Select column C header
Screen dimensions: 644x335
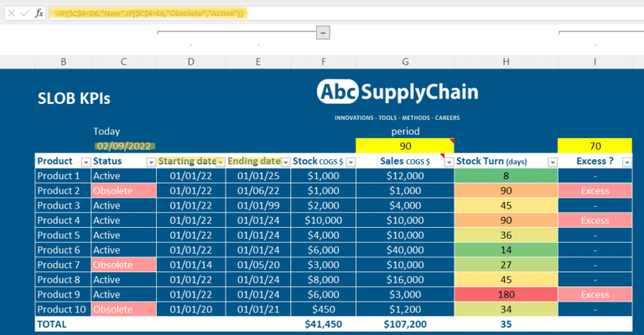123,61
